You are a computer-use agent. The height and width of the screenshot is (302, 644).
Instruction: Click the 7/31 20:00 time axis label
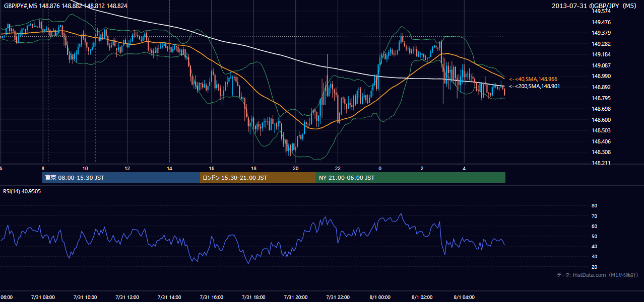296,297
